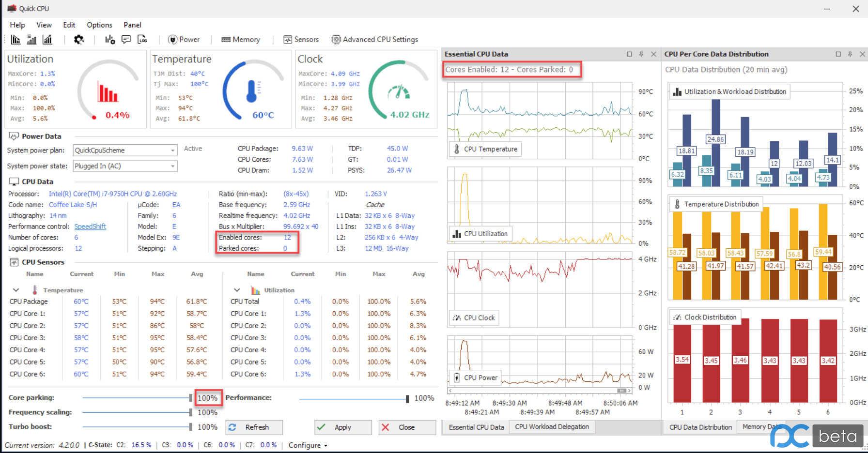The height and width of the screenshot is (453, 868).
Task: Click the SpeedShift performance control link
Action: click(90, 226)
